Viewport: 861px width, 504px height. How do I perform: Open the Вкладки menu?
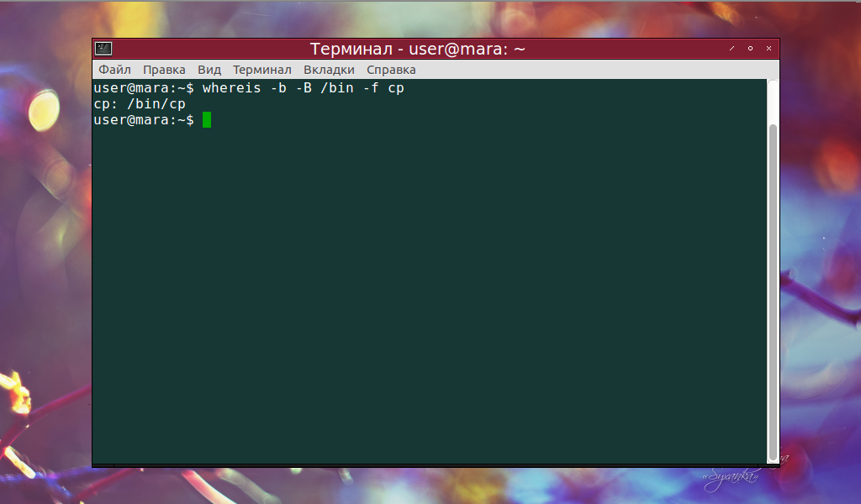[x=329, y=70]
